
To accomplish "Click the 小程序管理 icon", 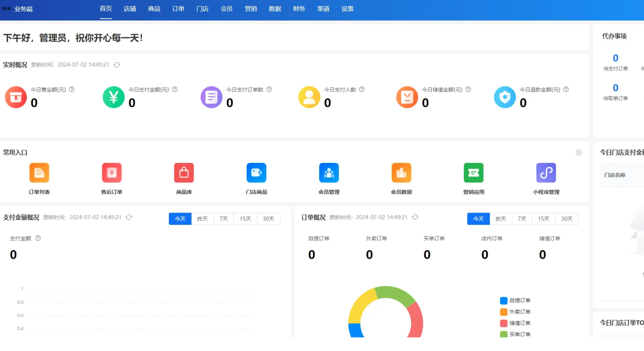I will pos(546,173).
